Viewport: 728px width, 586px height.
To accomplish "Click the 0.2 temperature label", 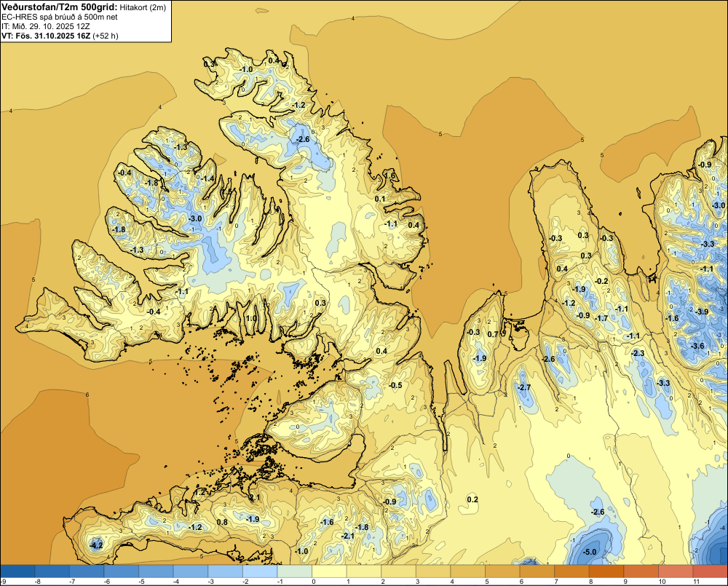I will tap(472, 499).
